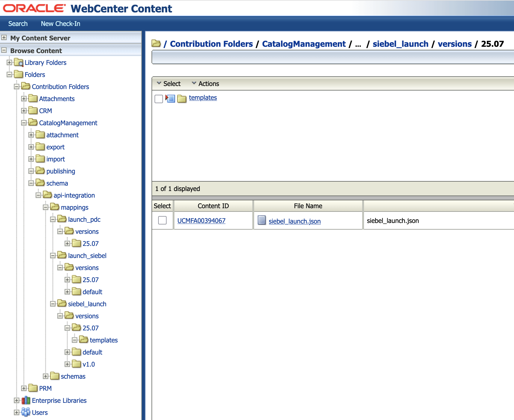This screenshot has width=514, height=420.
Task: Click the document icon beside siebel_launch.json
Action: [x=262, y=220]
